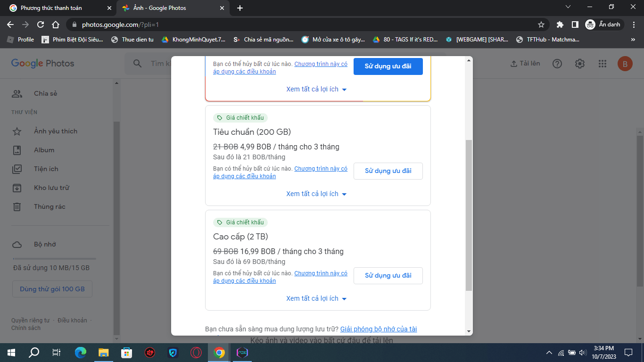This screenshot has width=644, height=362.
Task: Launch Opera from the taskbar
Action: point(196,352)
